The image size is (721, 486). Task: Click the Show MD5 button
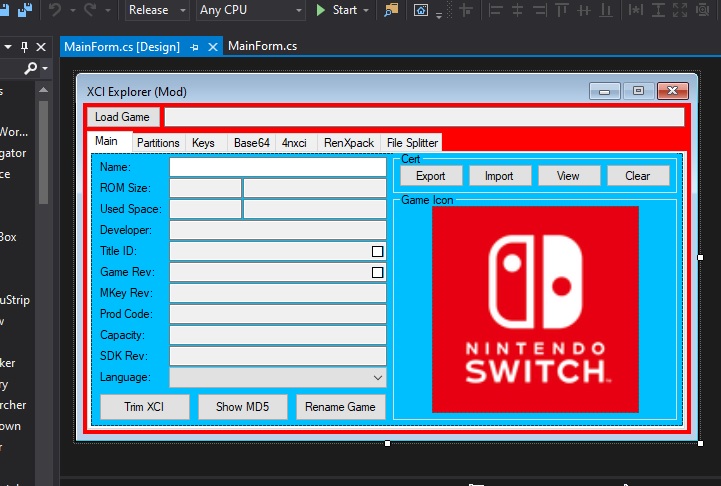(242, 407)
